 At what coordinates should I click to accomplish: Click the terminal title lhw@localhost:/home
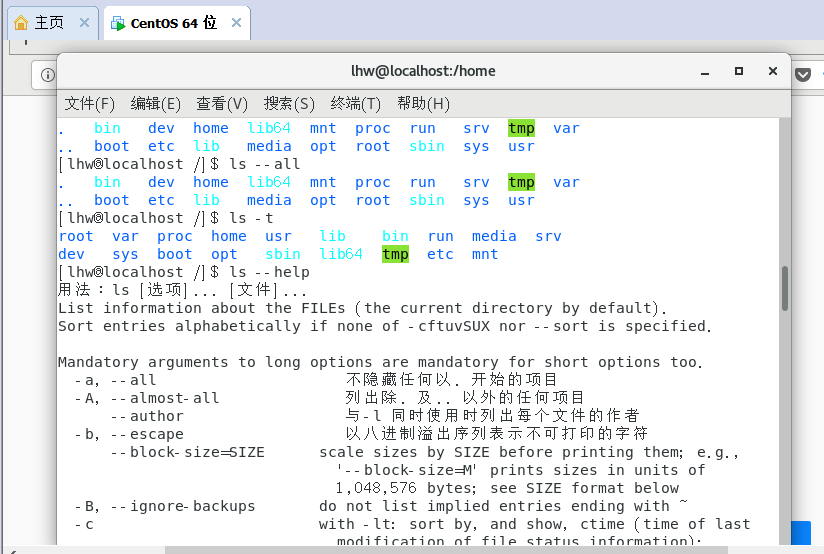[x=423, y=71]
